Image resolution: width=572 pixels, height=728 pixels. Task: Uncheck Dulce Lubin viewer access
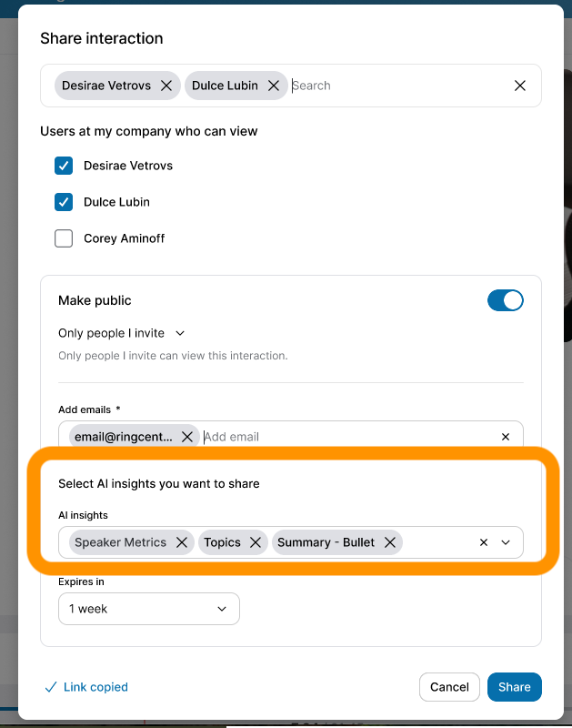tap(64, 202)
